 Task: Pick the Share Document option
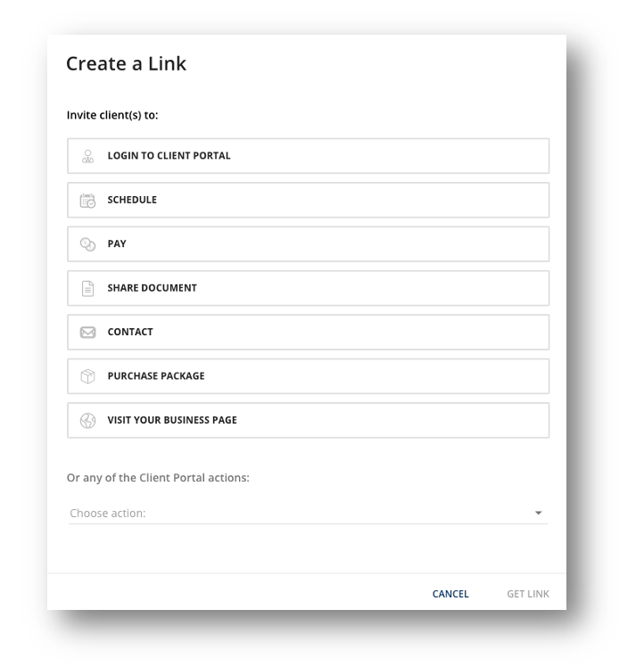pyautogui.click(x=308, y=288)
